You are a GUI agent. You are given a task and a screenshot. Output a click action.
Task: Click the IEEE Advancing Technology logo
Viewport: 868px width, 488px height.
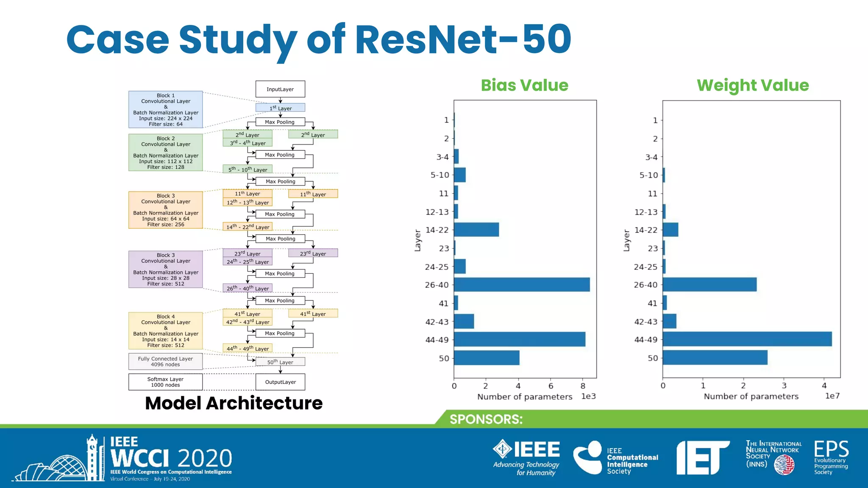(x=527, y=457)
